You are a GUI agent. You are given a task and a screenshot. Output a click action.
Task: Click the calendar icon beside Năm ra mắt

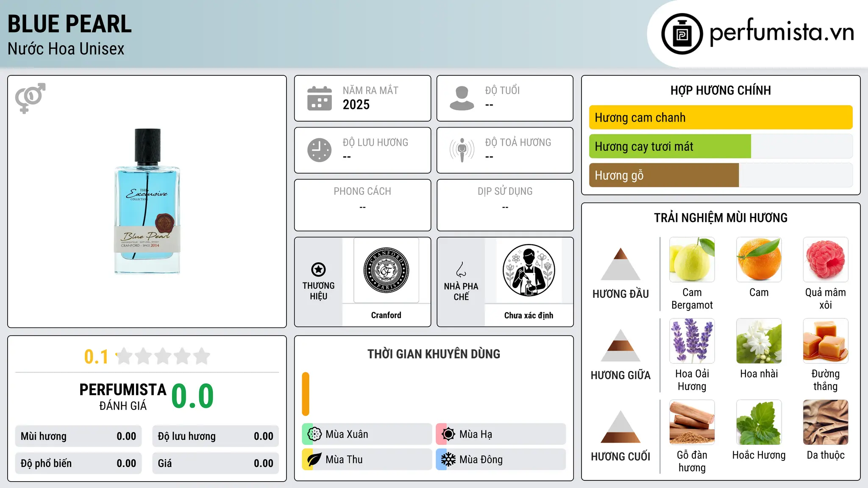[320, 98]
